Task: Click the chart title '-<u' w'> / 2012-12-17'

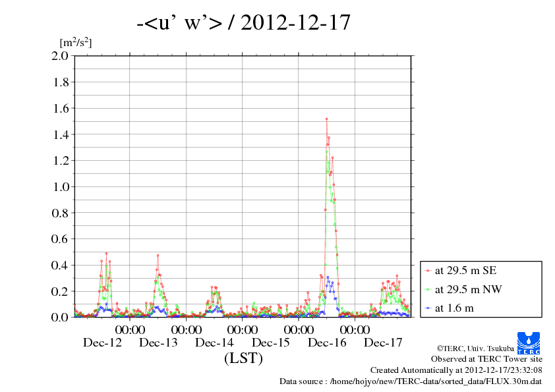Action: [243, 22]
